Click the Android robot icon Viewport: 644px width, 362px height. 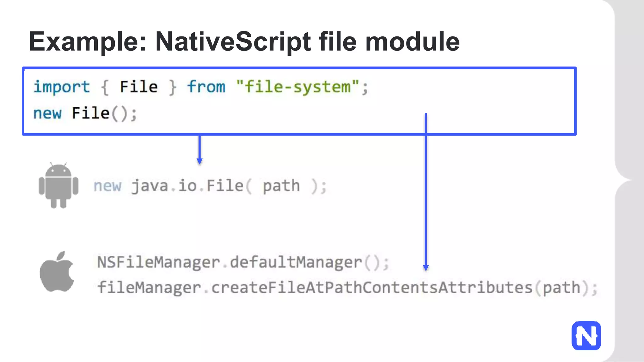point(58,185)
